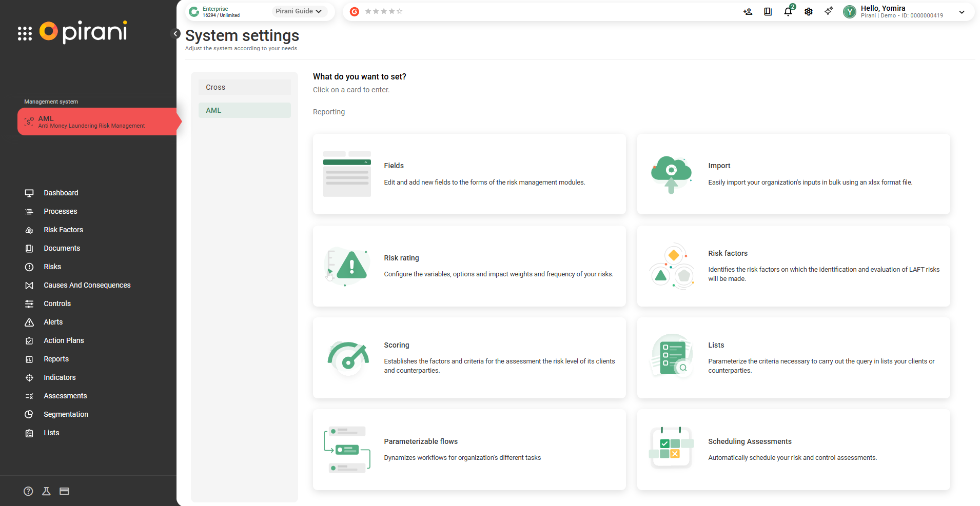Expand the Pirani Guide dropdown
980x506 pixels.
299,11
